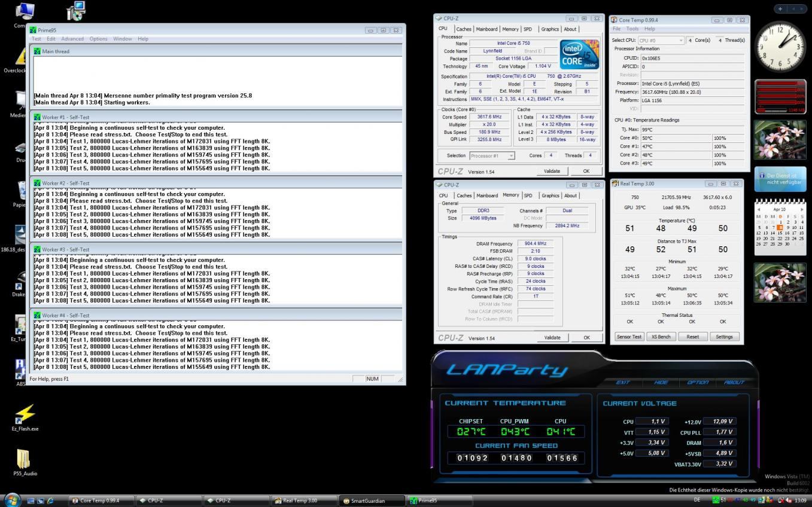This screenshot has height=507, width=812.
Task: Open the security alert tray icon
Action: [770, 500]
